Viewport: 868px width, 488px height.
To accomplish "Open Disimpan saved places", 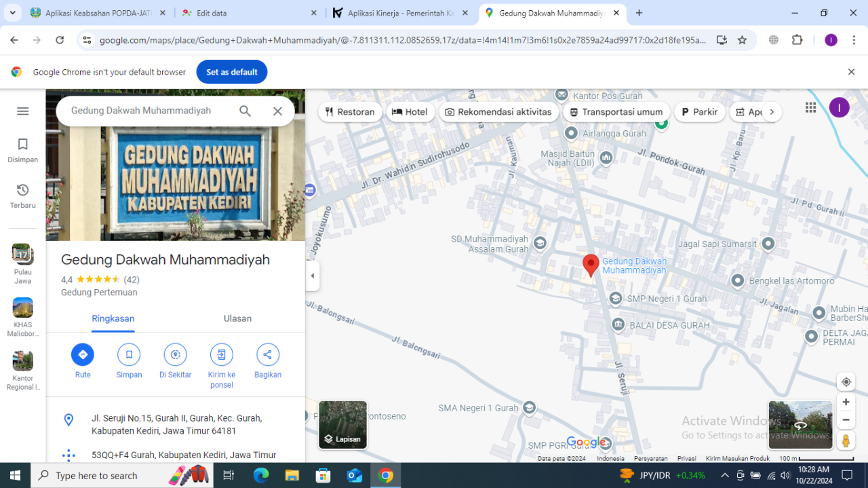I will pyautogui.click(x=23, y=151).
